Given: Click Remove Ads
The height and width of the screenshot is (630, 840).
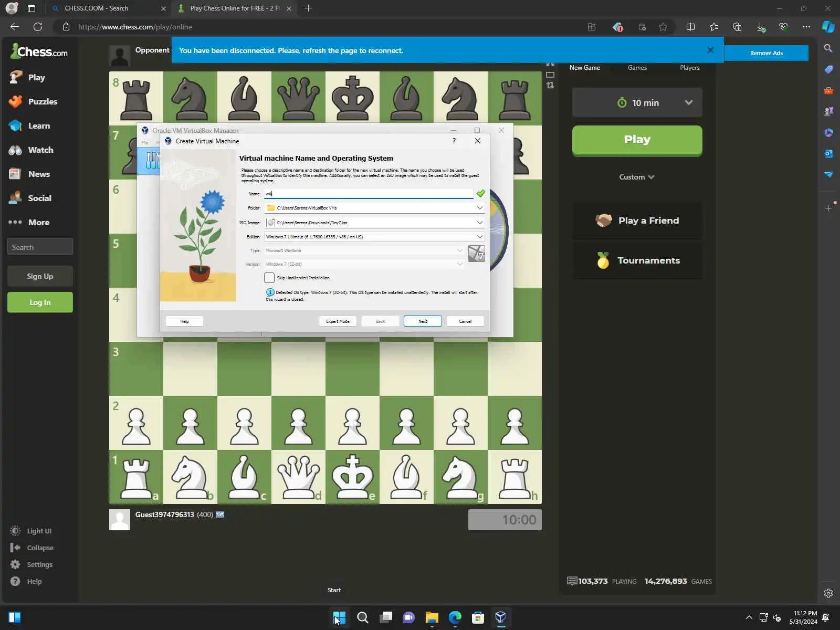Looking at the screenshot, I should coord(766,53).
